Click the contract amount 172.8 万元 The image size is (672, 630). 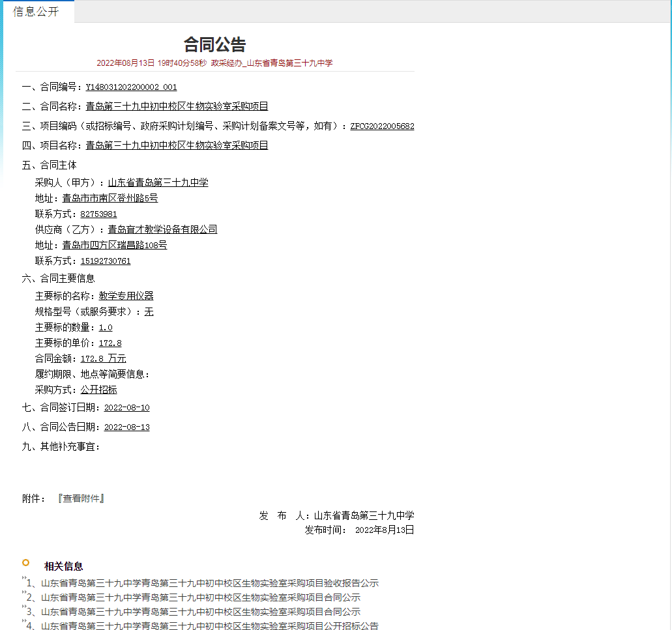103,358
